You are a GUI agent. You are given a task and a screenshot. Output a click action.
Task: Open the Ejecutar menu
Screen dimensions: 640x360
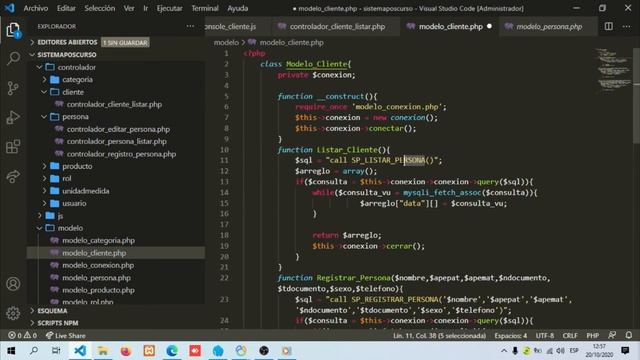pyautogui.click(x=169, y=8)
